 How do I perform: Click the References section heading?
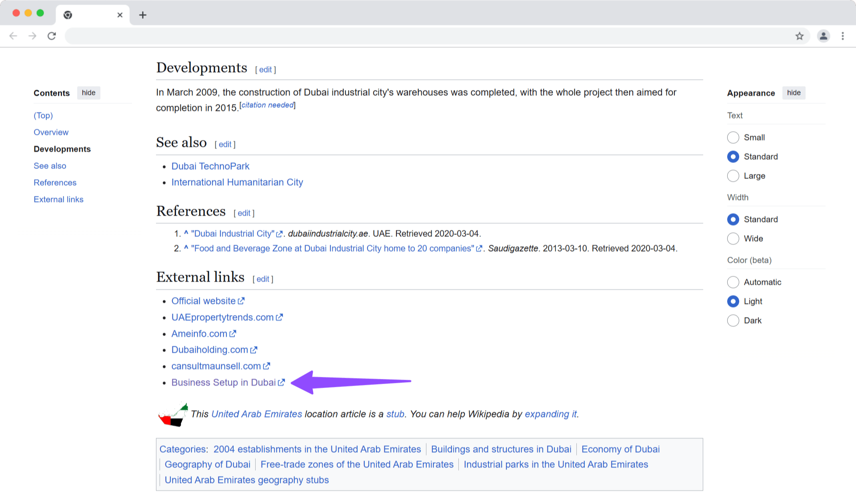click(x=191, y=211)
